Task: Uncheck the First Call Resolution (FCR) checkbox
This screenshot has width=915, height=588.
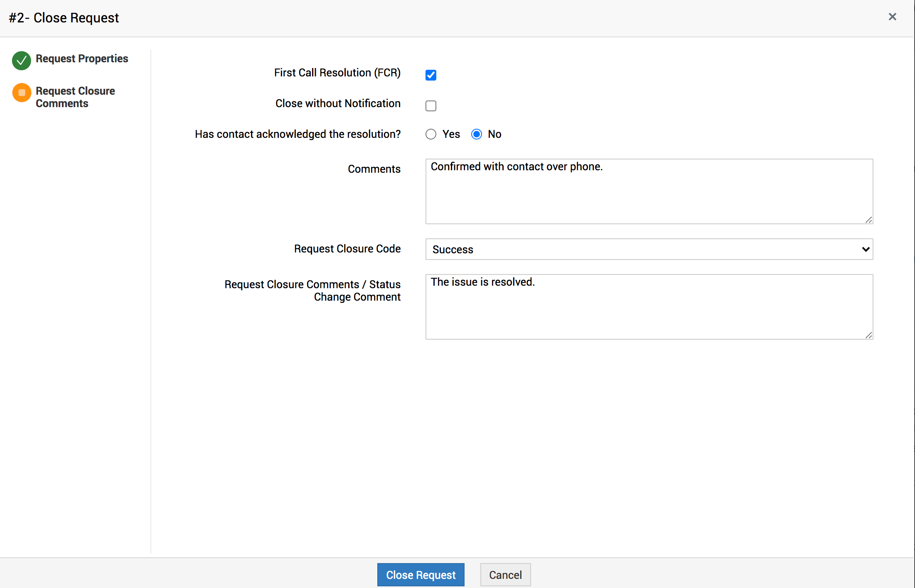Action: 431,75
